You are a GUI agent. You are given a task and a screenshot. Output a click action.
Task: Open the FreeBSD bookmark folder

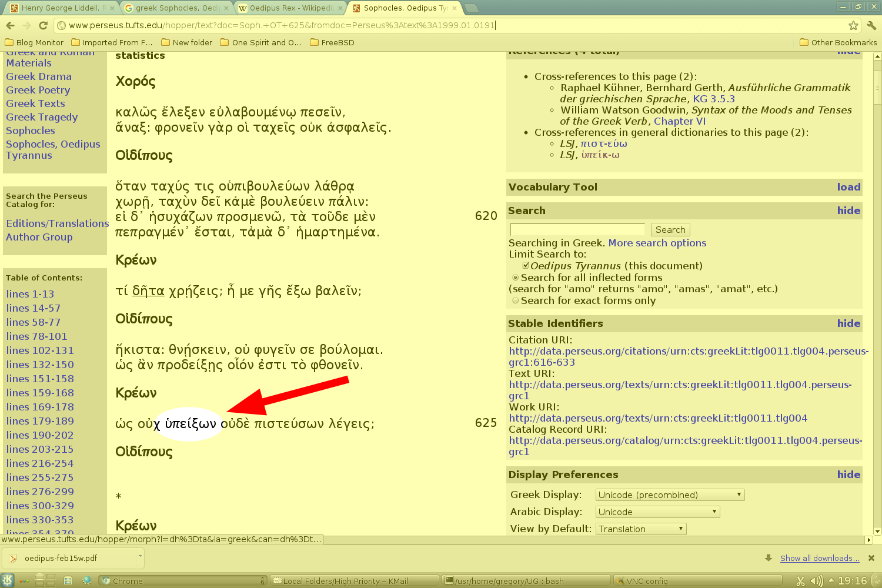332,42
